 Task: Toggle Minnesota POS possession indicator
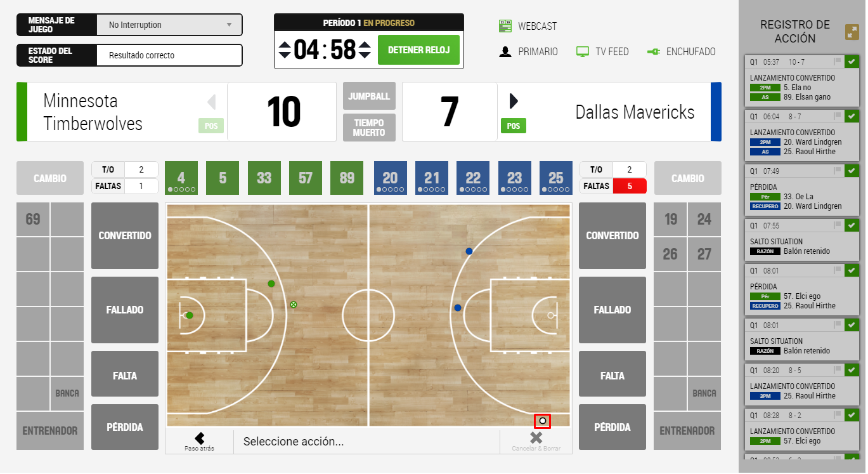coord(211,126)
